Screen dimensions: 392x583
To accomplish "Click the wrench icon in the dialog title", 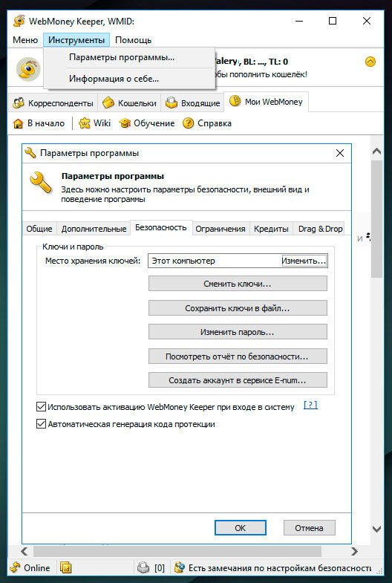I will [30, 153].
